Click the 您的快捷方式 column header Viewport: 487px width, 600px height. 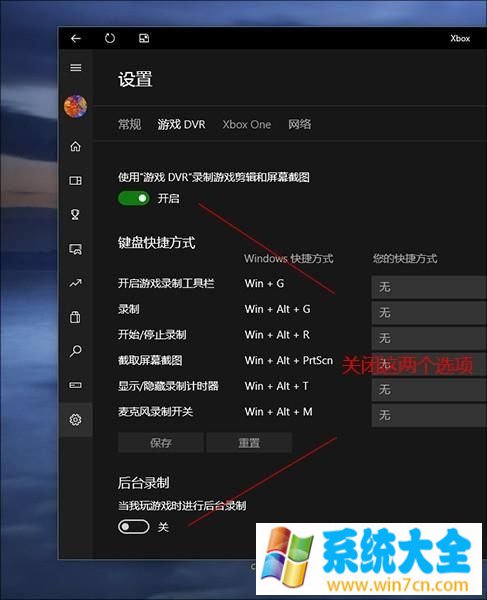pos(405,259)
